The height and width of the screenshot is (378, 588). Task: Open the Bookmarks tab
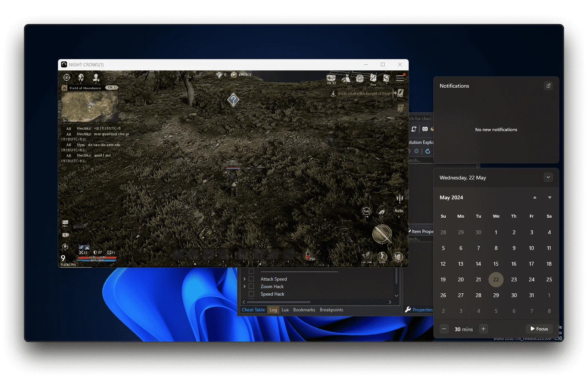(x=304, y=310)
